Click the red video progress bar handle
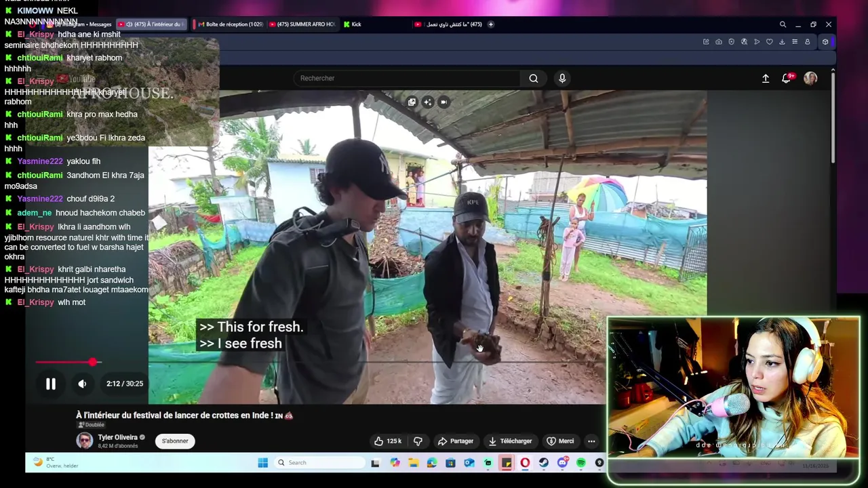Screen dimensions: 868x488 [x=93, y=362]
